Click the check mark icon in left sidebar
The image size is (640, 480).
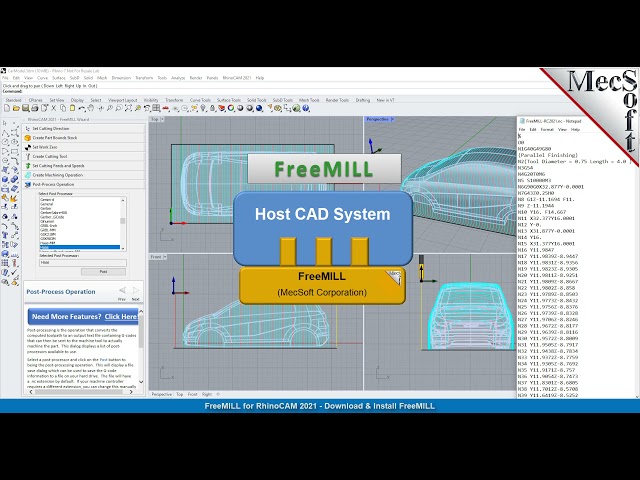tap(14, 272)
